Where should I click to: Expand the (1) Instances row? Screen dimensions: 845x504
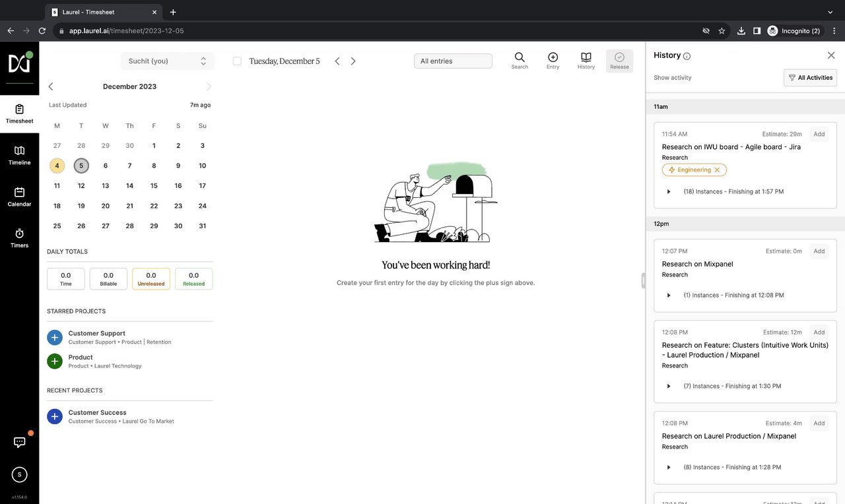(x=669, y=295)
